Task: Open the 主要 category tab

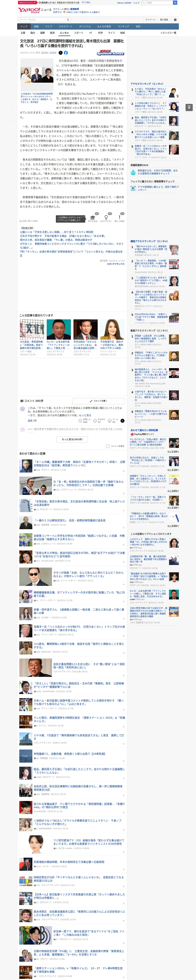Action: point(23,33)
